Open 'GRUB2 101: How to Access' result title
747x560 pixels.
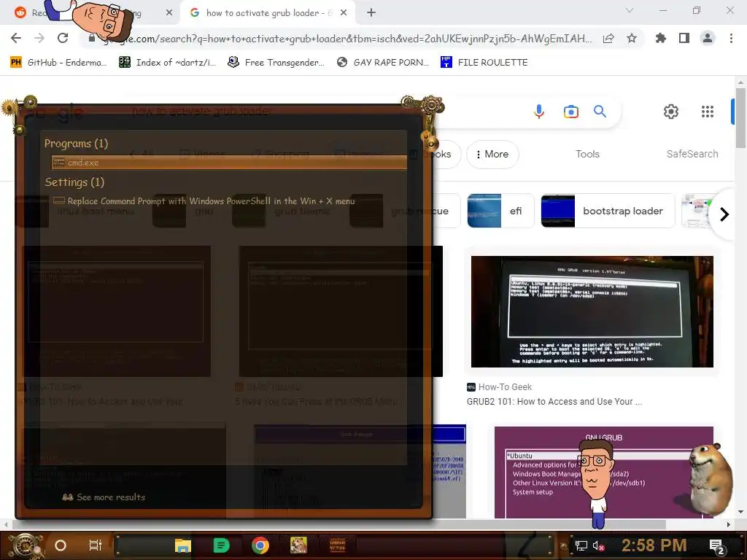tap(554, 402)
